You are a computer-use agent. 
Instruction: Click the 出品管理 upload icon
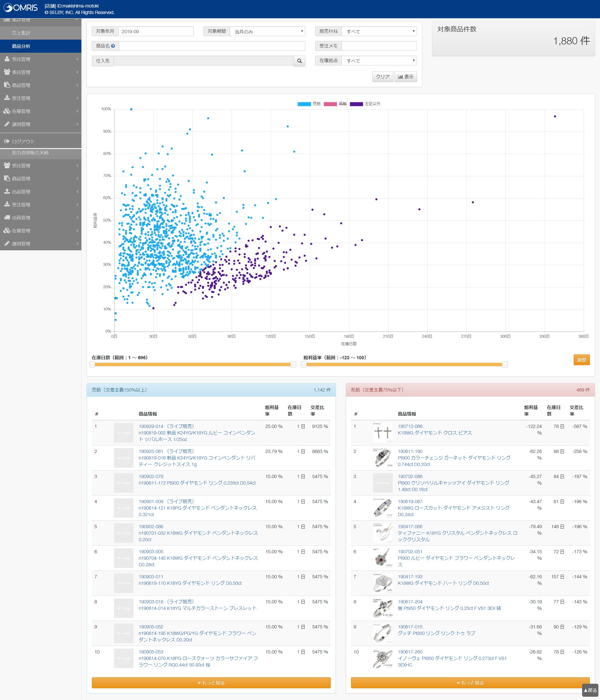pos(7,191)
